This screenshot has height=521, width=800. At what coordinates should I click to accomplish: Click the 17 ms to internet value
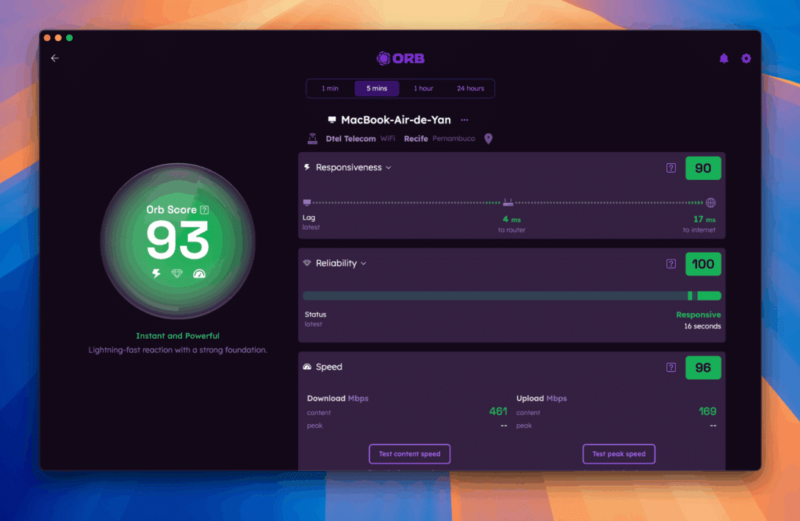[x=704, y=219]
